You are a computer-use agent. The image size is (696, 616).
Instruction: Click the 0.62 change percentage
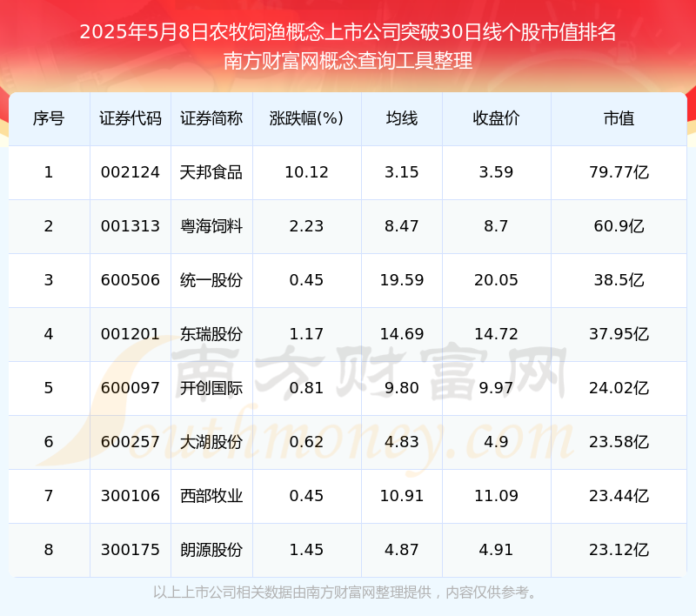[306, 442]
